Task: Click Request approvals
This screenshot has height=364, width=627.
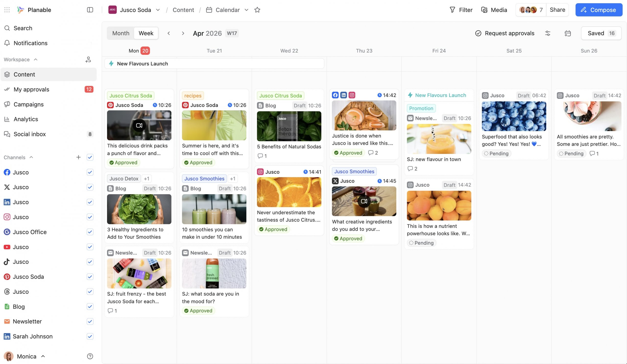Action: (x=505, y=33)
